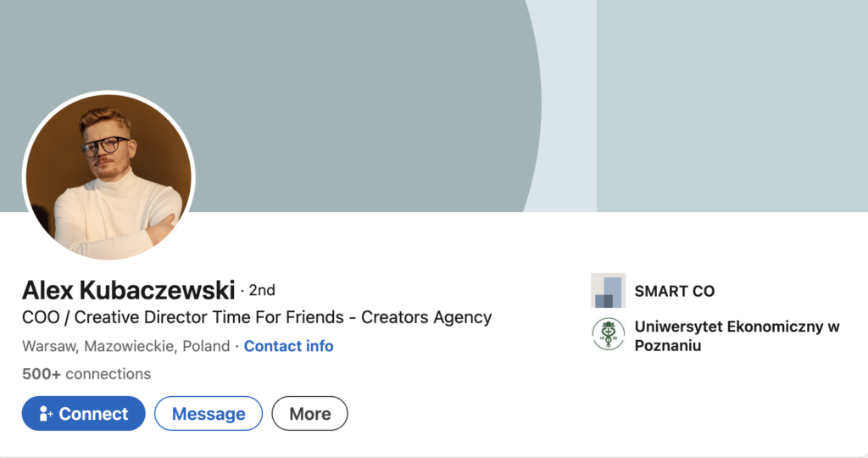
Task: Open the SMART CO company logo
Action: 608,290
